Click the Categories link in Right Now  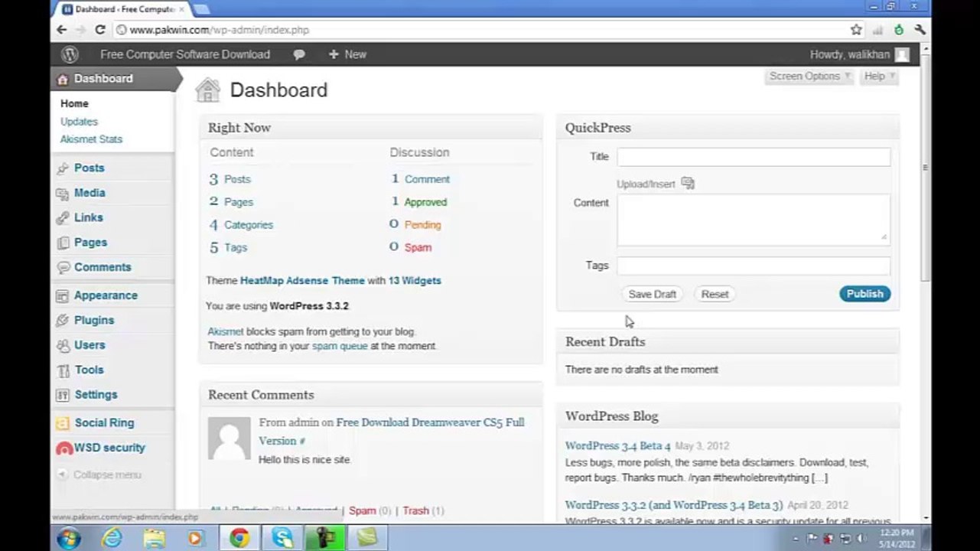[x=249, y=225]
